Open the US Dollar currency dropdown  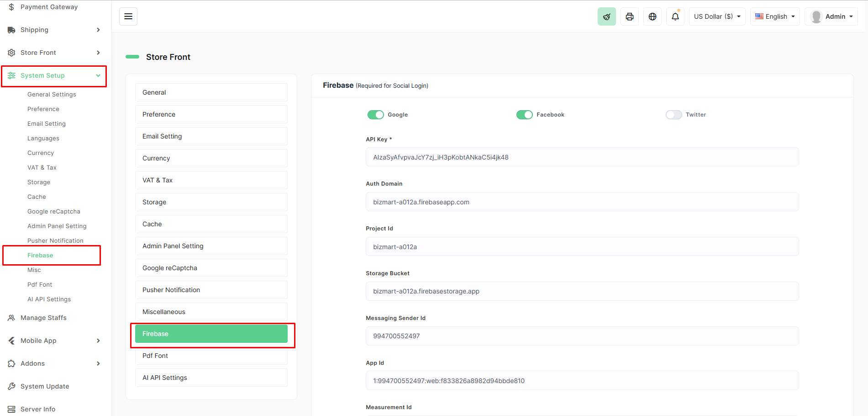pyautogui.click(x=717, y=16)
